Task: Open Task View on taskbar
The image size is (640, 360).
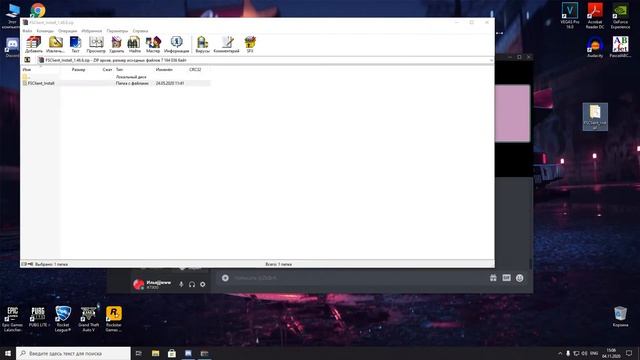Action: point(138,353)
